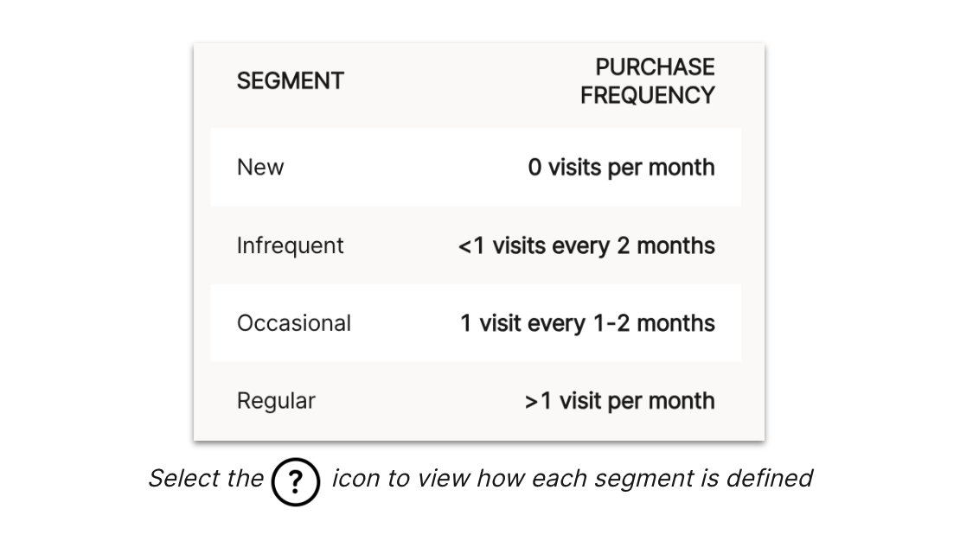Click the '<1 visits every 2 months' value
960x560 pixels.
[x=586, y=245]
